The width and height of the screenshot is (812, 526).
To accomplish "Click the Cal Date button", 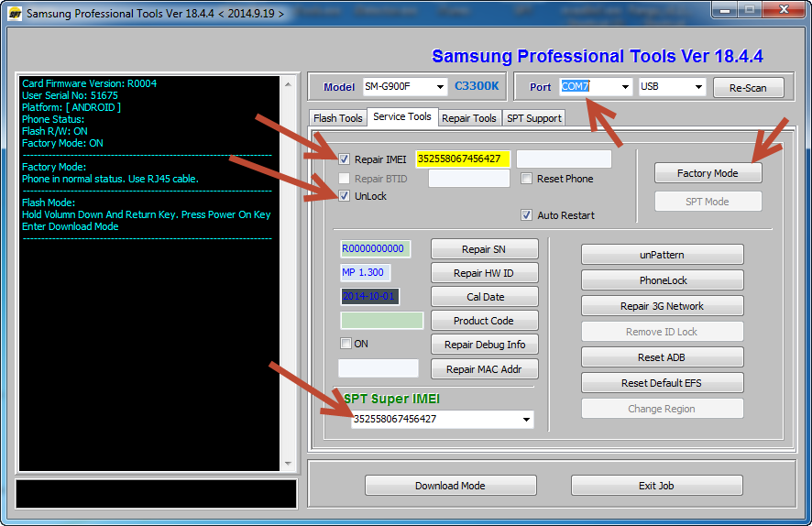I will pyautogui.click(x=484, y=297).
